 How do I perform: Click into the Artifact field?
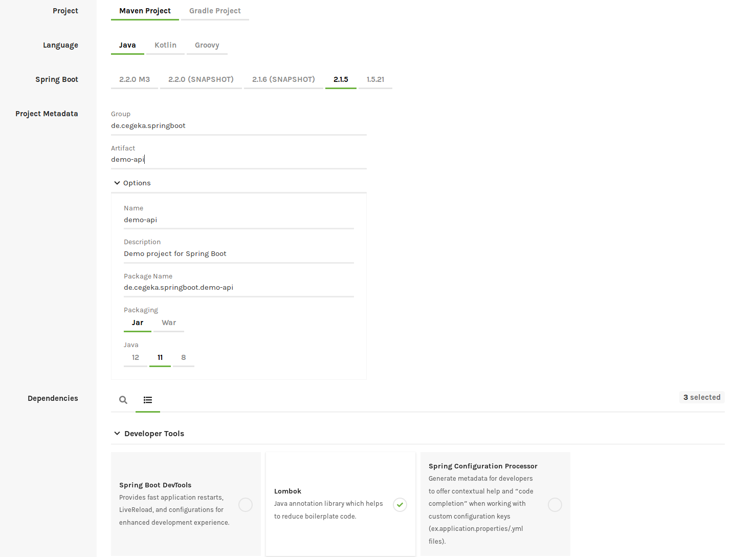click(x=239, y=160)
